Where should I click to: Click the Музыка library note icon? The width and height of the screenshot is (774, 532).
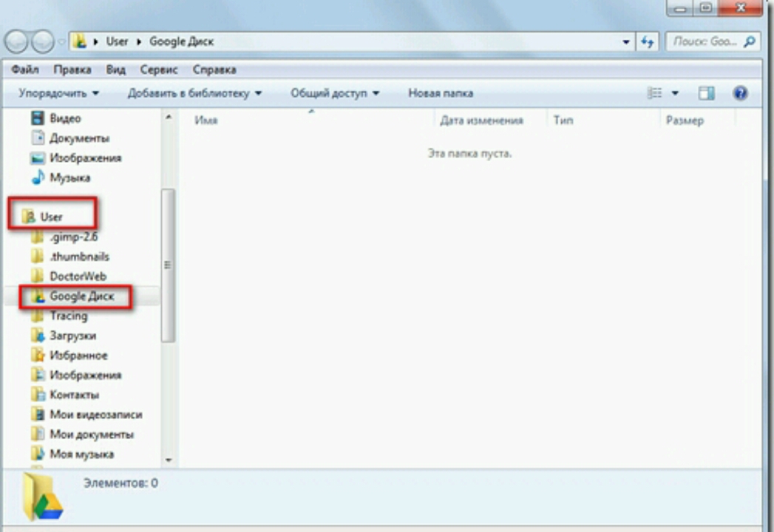37,177
